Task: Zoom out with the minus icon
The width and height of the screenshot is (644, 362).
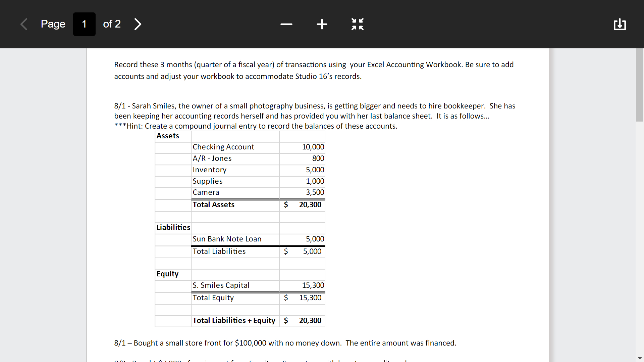Action: point(286,24)
